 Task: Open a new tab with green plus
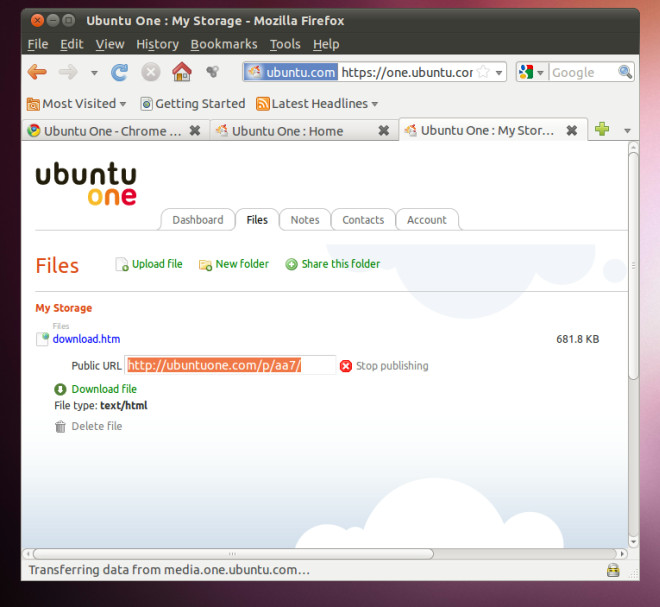click(x=602, y=129)
